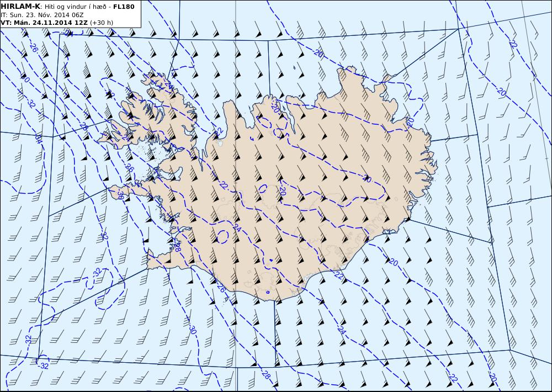The image size is (552, 392).
Task: Click the '(+30 h)' forecast offset text
Action: (102, 23)
